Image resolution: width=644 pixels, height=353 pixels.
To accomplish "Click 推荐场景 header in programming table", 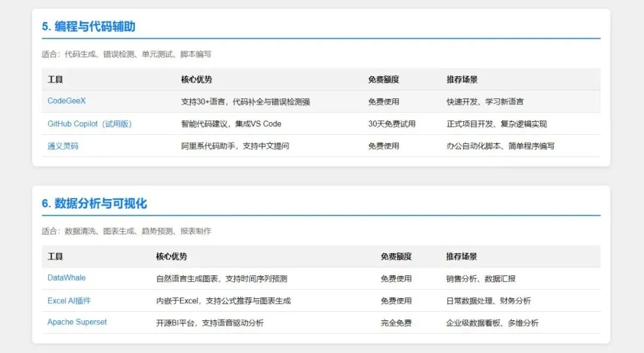I will tap(462, 79).
